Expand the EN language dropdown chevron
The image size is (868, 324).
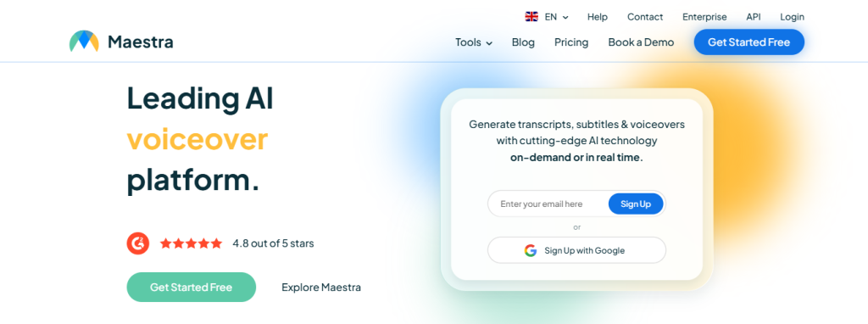565,17
